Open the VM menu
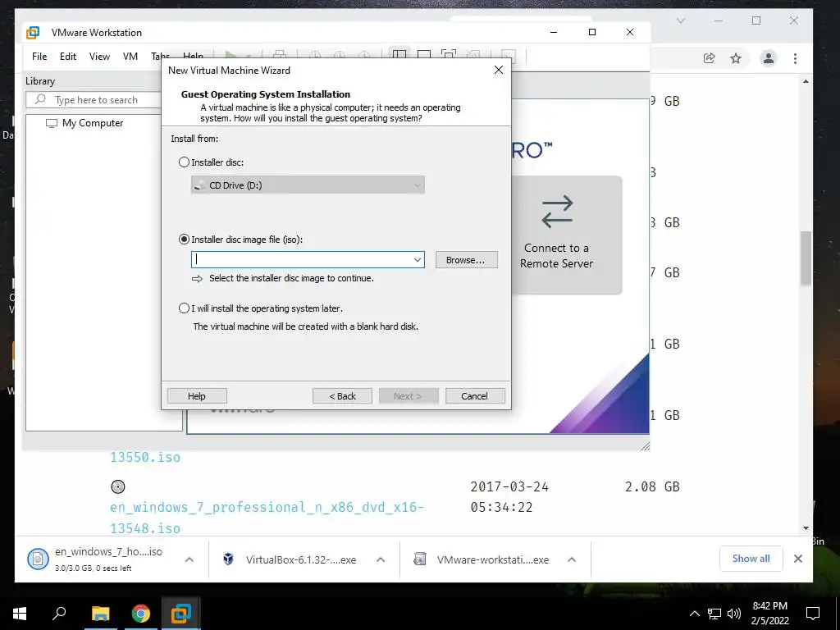840x630 pixels. (130, 57)
